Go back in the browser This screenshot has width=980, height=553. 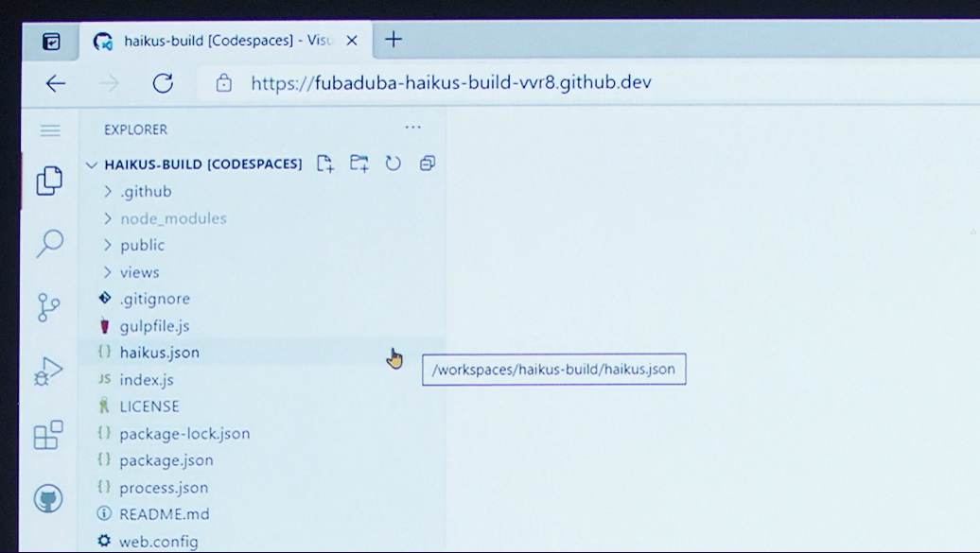click(x=56, y=83)
